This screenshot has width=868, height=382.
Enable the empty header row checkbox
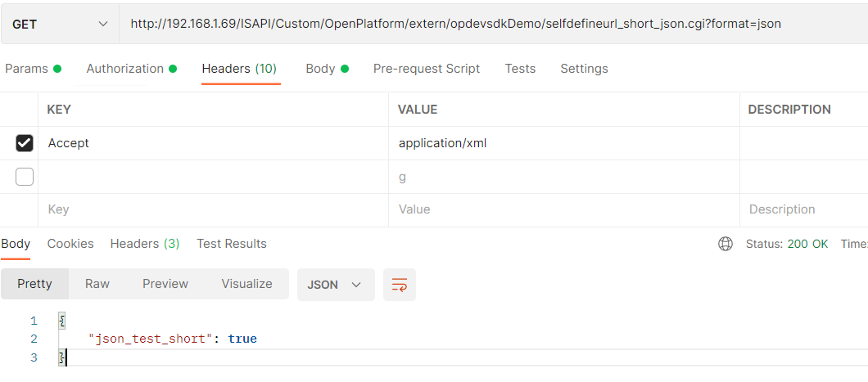(25, 177)
